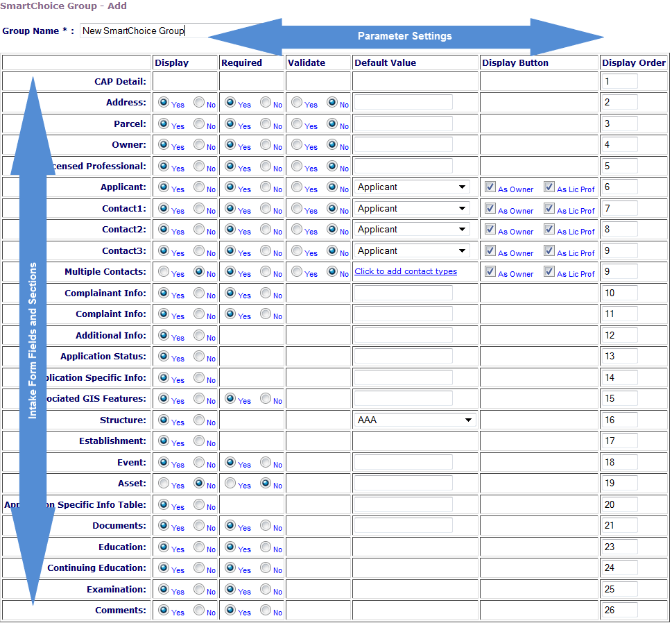Click the 'Click to add contact types' link

click(x=406, y=271)
